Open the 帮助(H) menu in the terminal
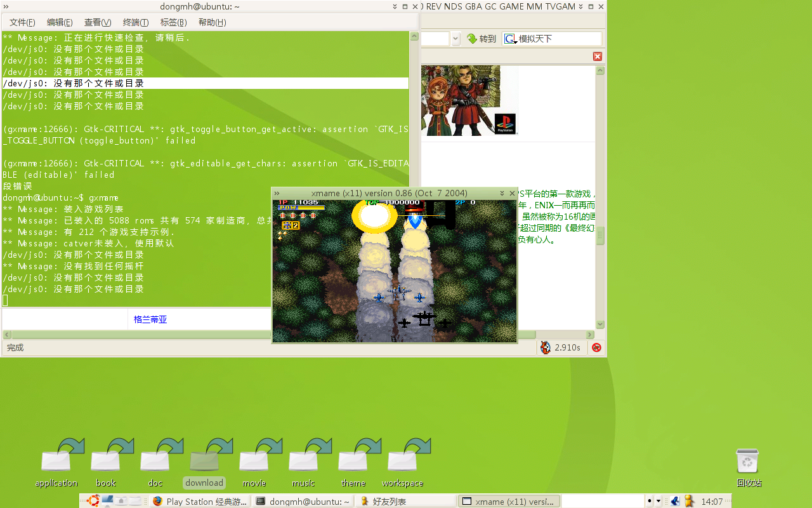Screen dimensions: 812x508 212,22
